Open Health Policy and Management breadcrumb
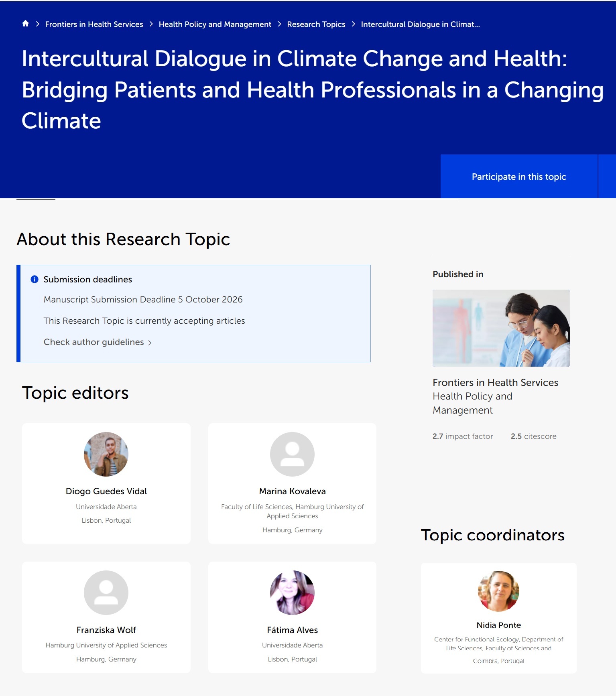616x696 pixels. [x=215, y=24]
